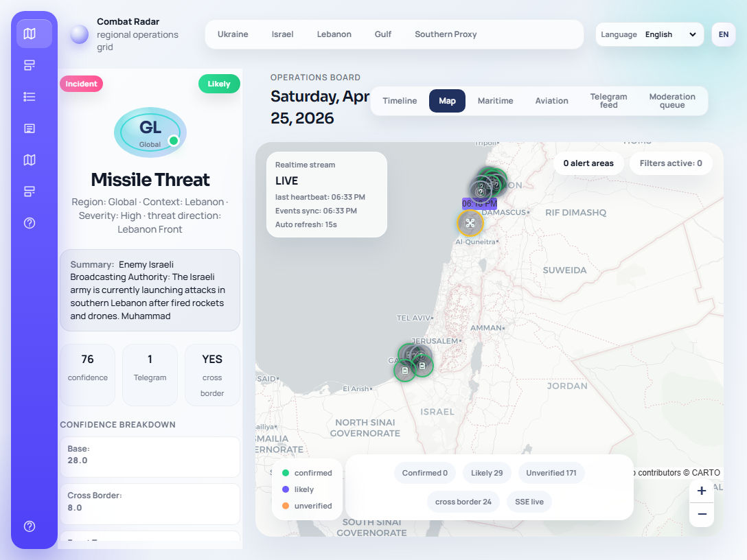Click the YES cross border stat card
The image size is (747, 560).
pos(212,375)
